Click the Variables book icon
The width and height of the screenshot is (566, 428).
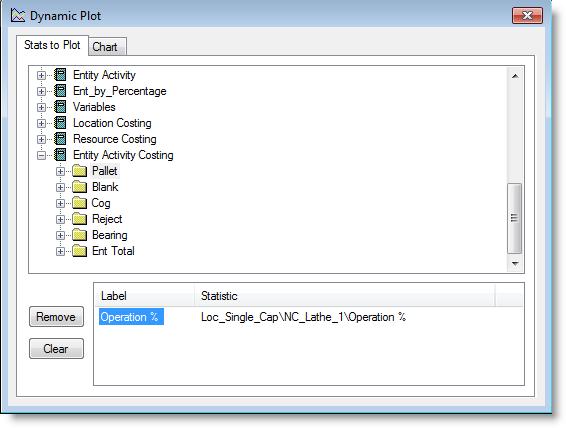coord(60,107)
